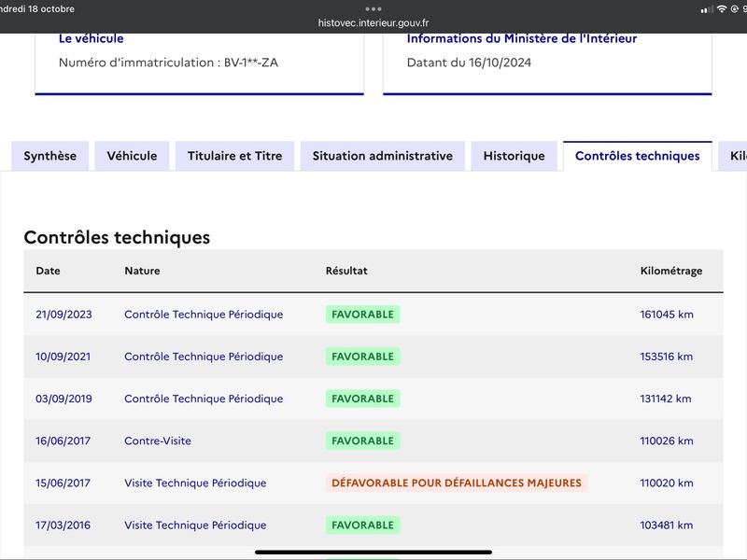Tap the cellular signal bars icon
Viewport: 747px width, 560px height.
(x=707, y=9)
